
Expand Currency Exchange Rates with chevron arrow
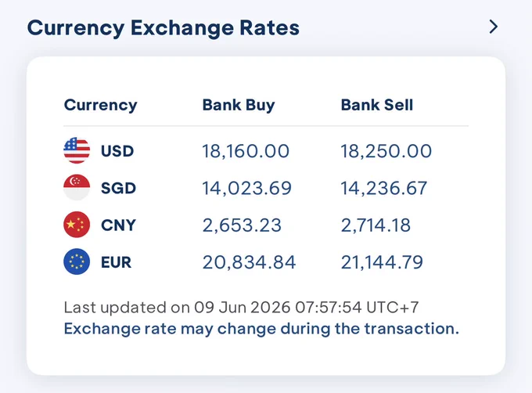494,27
